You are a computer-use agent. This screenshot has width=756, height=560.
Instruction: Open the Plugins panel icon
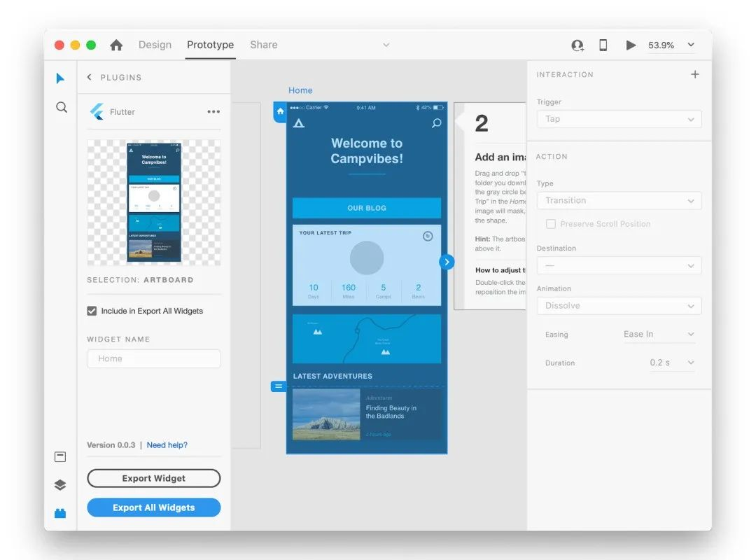pos(60,513)
